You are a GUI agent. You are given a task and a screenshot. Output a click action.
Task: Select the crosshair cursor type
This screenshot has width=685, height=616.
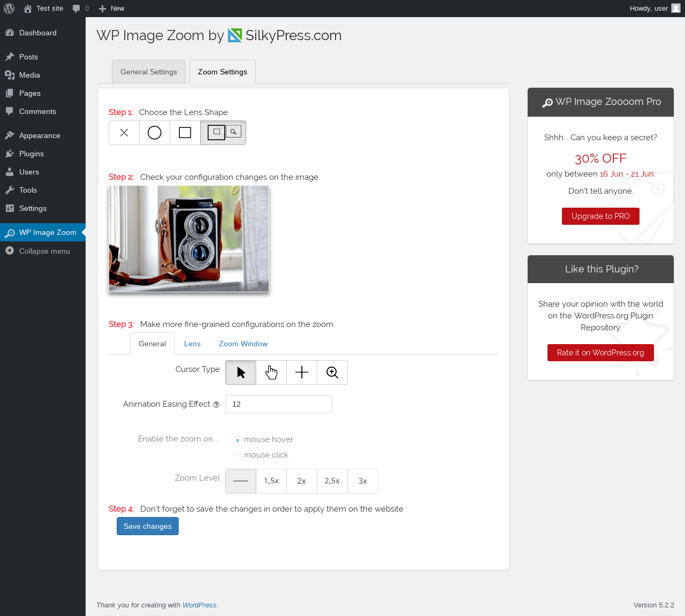click(x=302, y=372)
